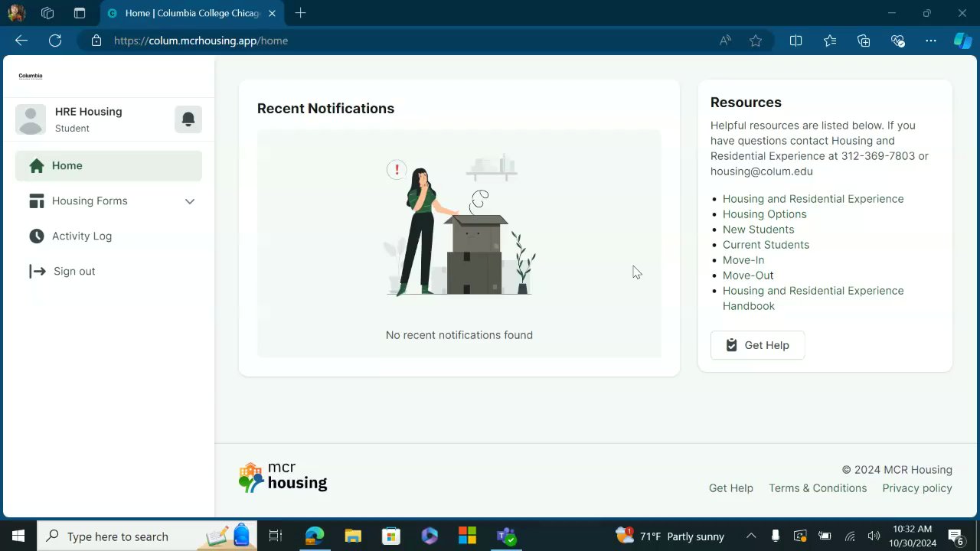Open the split screen icon
This screenshot has height=551, width=980.
[x=795, y=41]
